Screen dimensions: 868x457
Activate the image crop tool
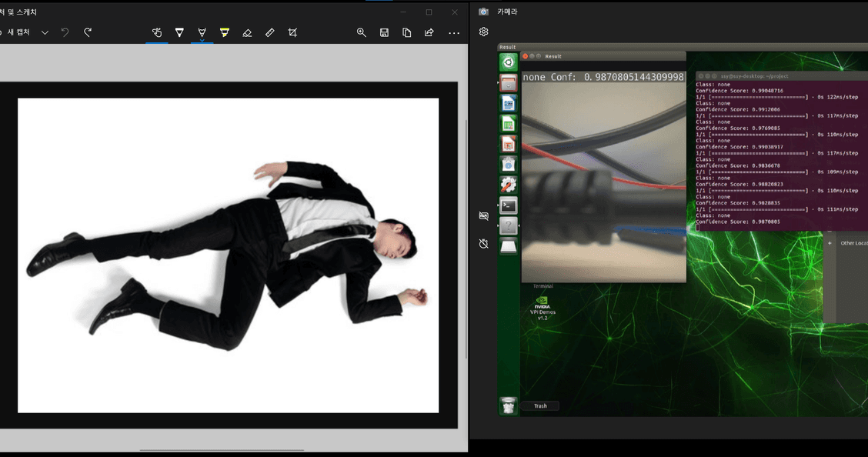click(292, 32)
